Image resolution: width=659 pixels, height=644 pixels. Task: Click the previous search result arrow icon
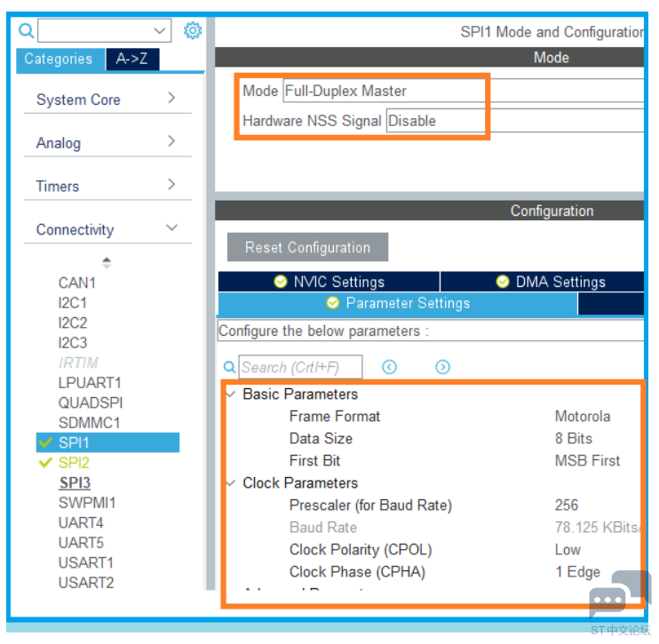tap(389, 367)
